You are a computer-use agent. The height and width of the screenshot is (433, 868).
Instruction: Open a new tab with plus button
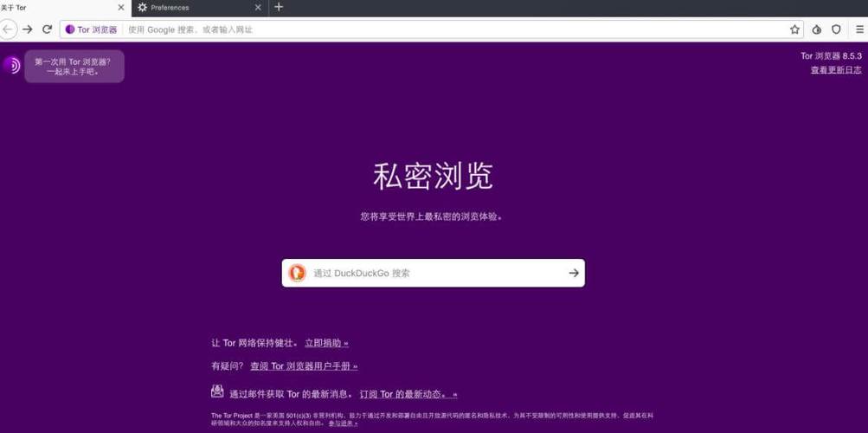pyautogui.click(x=279, y=7)
